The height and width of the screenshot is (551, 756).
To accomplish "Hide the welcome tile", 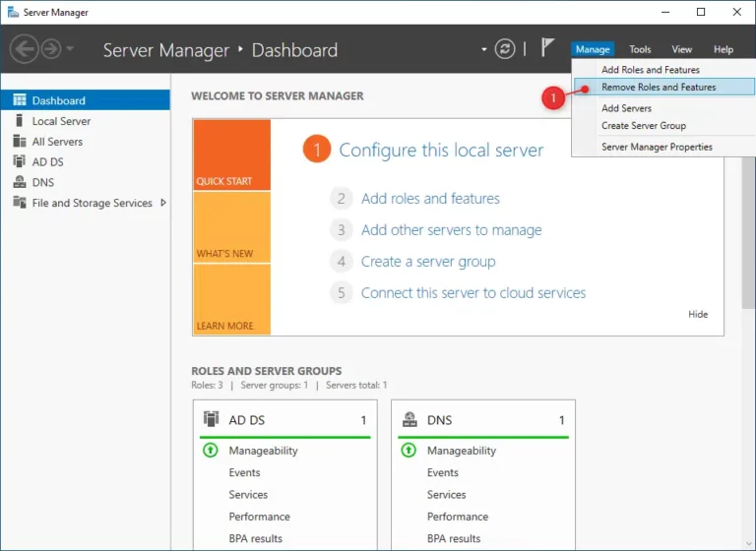I will pos(698,314).
